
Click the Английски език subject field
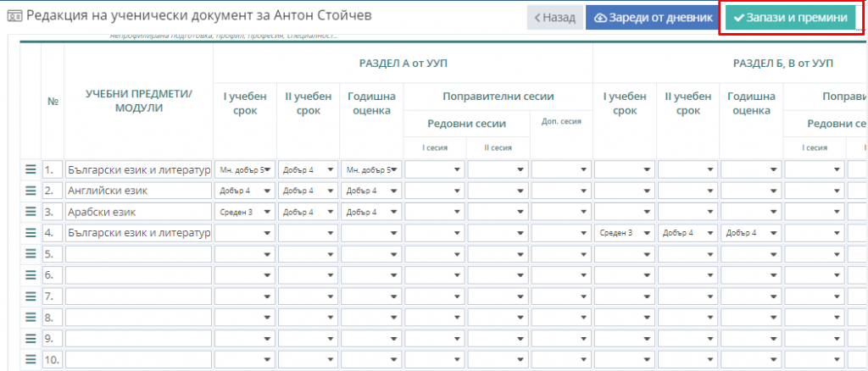point(138,191)
